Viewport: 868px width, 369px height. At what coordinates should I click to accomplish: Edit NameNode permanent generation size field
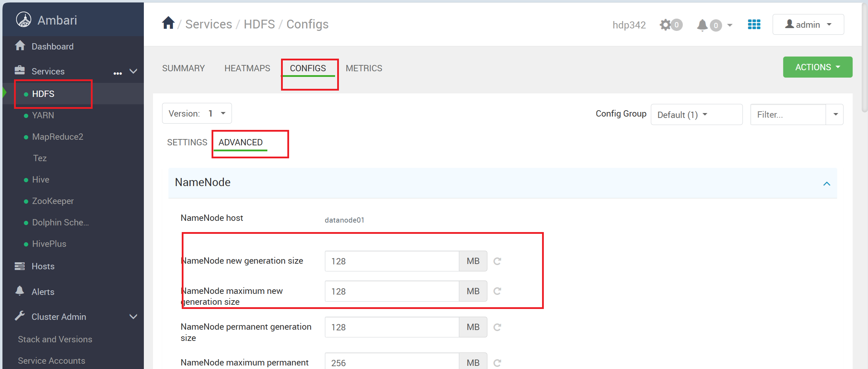pyautogui.click(x=392, y=327)
